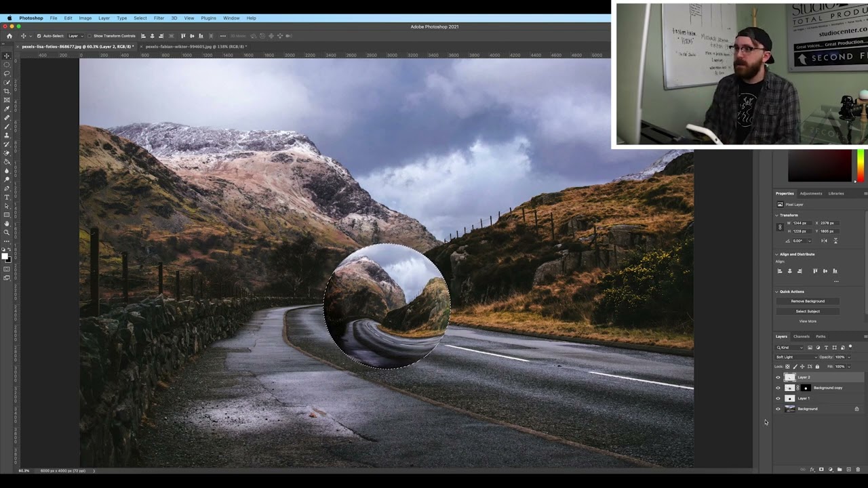Screen dimensions: 868x488
Task: Toggle visibility of Layer 1
Action: 778,399
